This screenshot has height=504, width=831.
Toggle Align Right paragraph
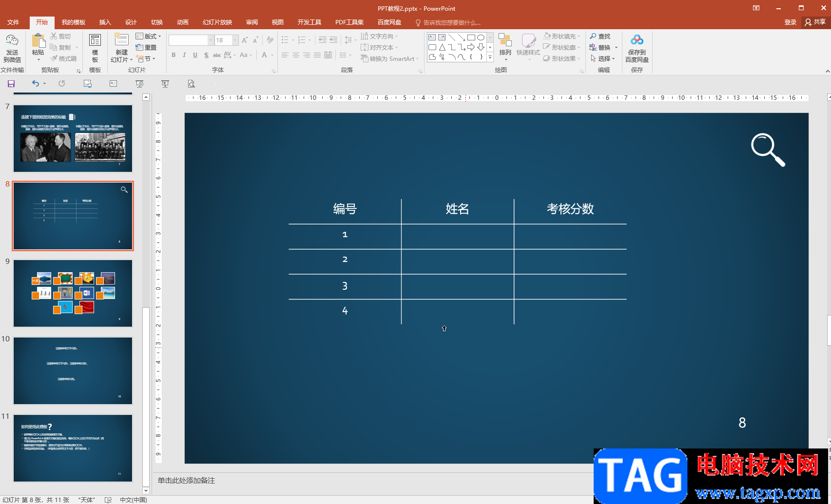307,55
